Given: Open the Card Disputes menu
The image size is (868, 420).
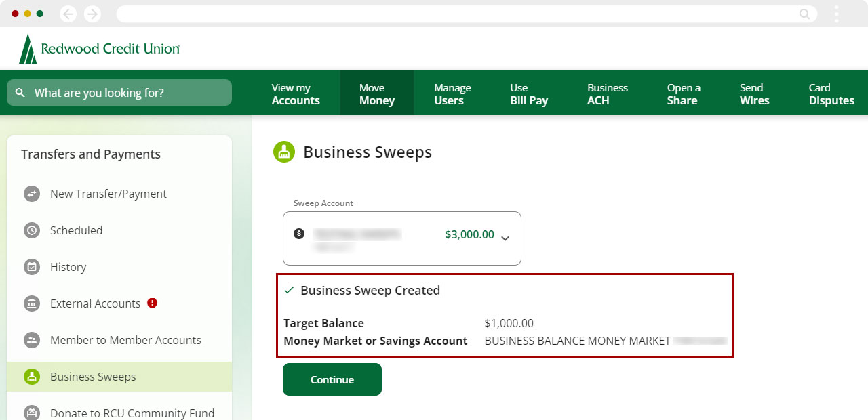Looking at the screenshot, I should point(831,93).
